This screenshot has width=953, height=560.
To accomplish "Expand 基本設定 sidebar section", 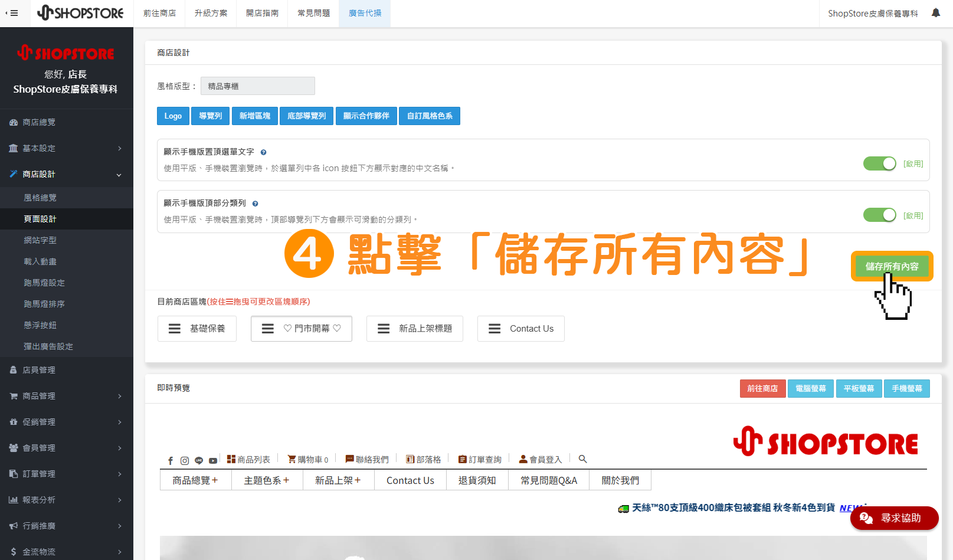I will click(x=67, y=148).
